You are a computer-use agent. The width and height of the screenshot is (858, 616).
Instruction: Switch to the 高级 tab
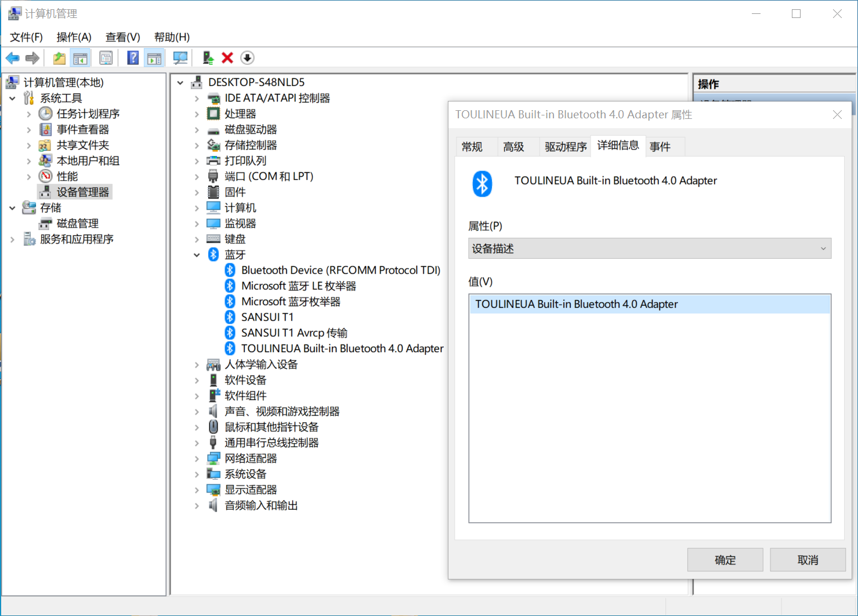pyautogui.click(x=513, y=147)
